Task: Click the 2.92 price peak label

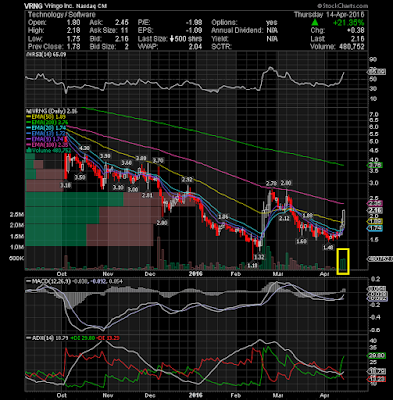Action: coord(187,179)
